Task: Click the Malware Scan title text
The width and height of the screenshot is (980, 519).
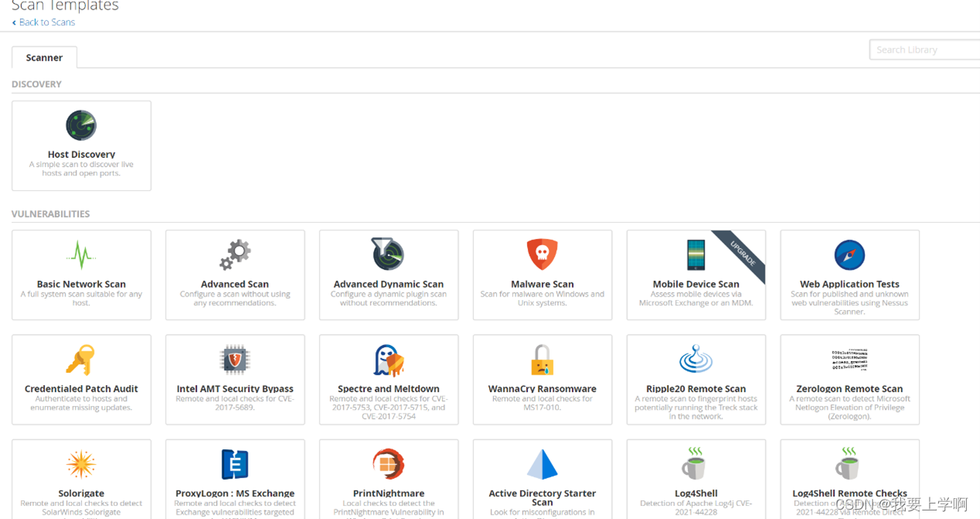Action: [543, 284]
